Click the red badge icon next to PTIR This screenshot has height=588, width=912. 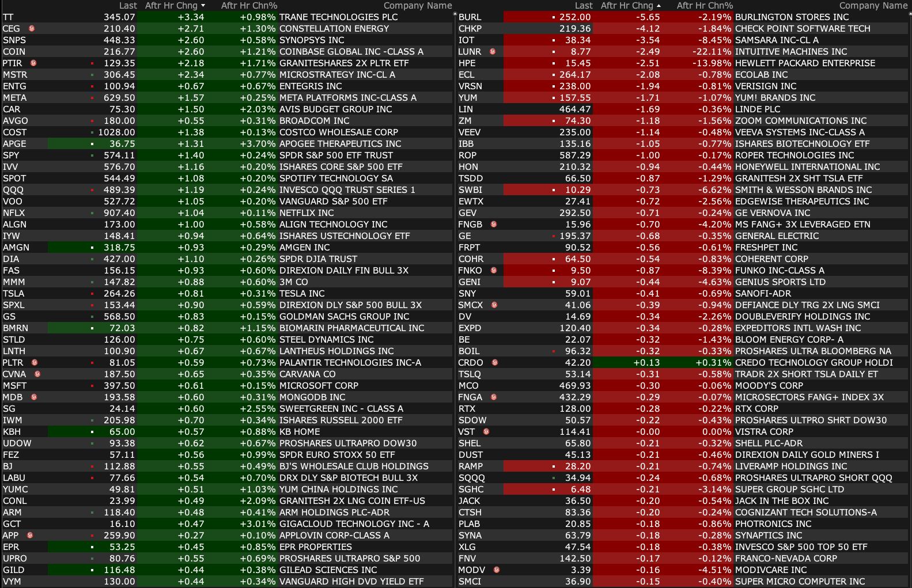pos(33,63)
